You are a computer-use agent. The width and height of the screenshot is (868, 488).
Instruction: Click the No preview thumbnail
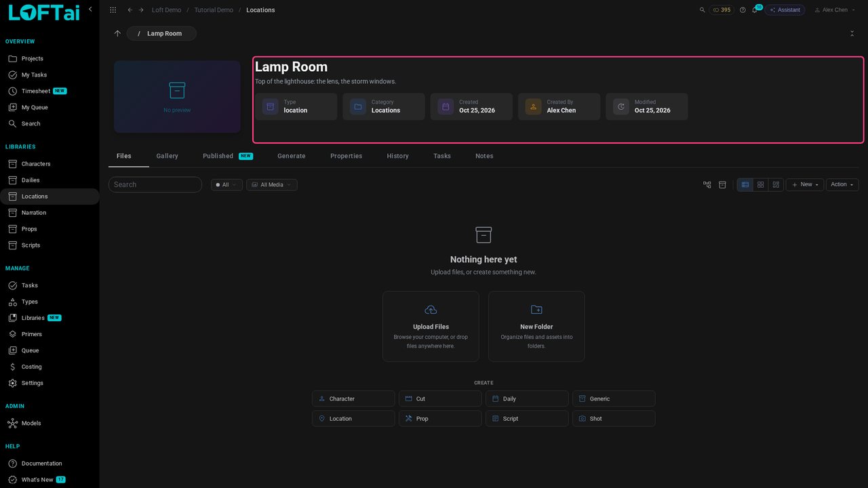pyautogui.click(x=177, y=97)
